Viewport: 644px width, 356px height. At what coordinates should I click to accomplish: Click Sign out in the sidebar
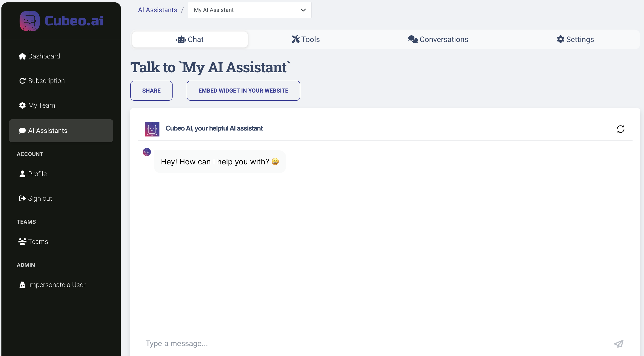click(40, 198)
